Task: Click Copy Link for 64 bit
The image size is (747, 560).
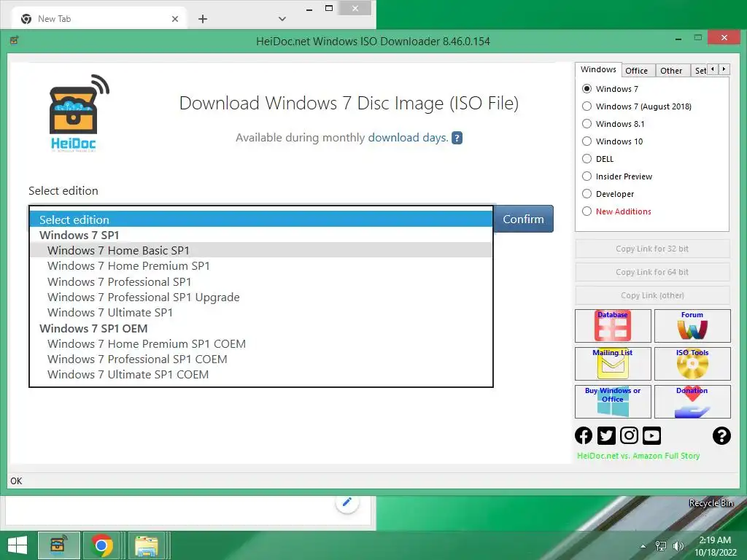Action: [652, 272]
